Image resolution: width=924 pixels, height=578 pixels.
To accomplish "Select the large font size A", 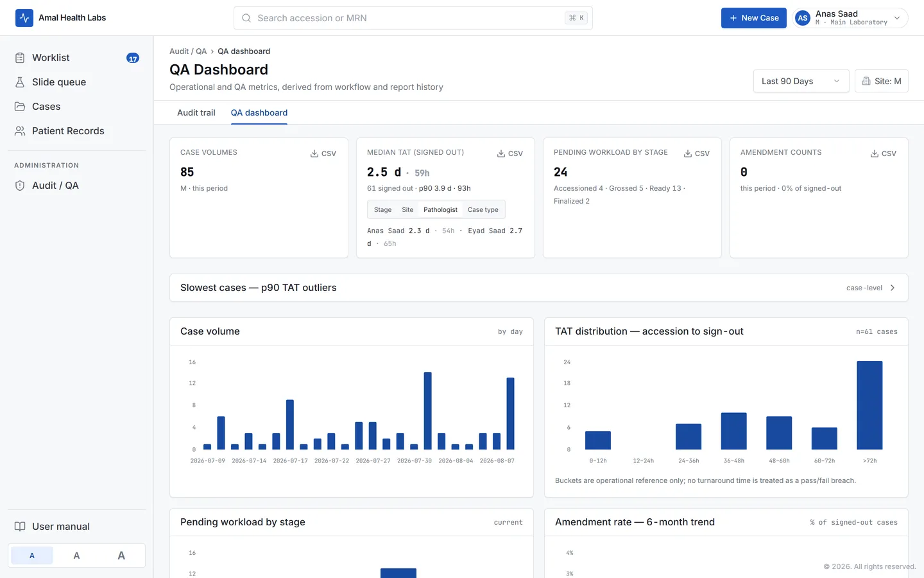I will click(121, 556).
